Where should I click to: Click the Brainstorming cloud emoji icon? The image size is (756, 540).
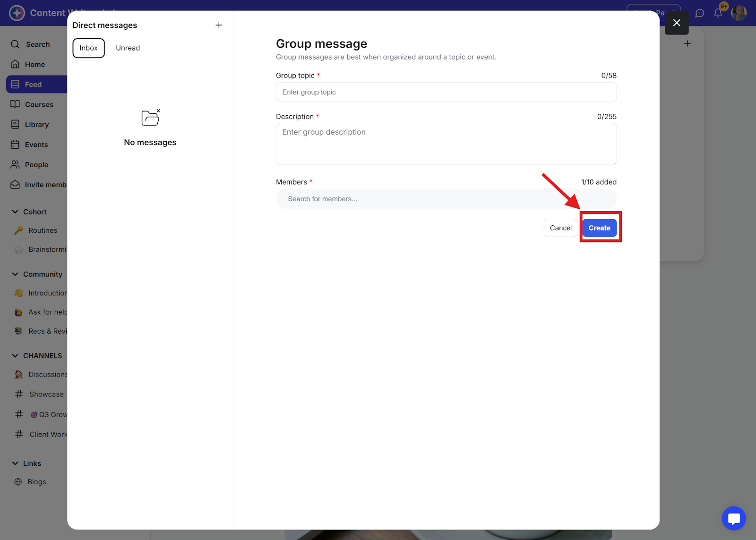point(18,249)
